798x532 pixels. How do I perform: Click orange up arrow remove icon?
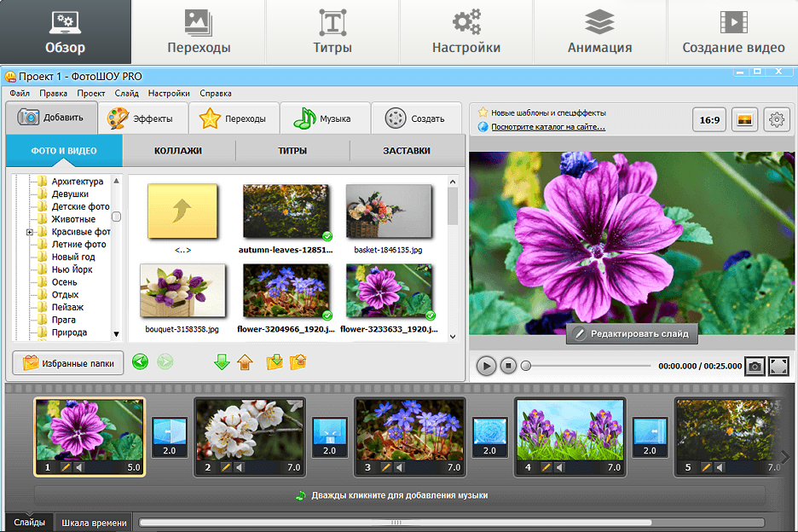click(x=246, y=362)
